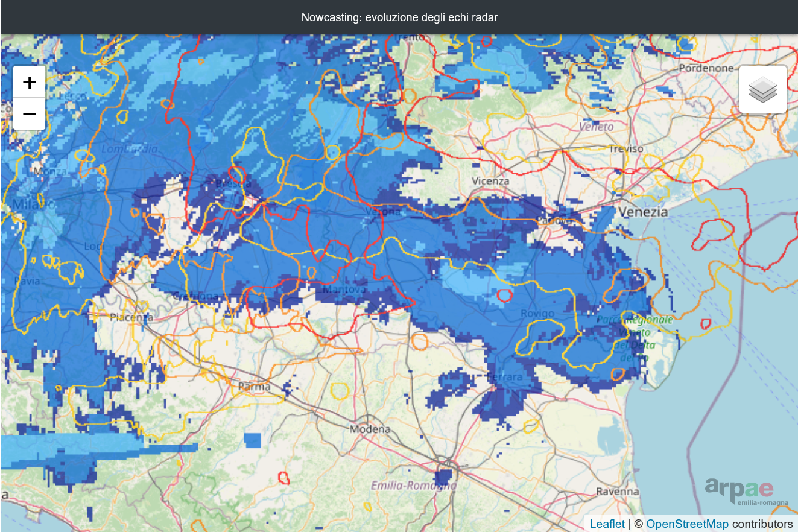Click the zoom in plus button
The width and height of the screenshot is (798, 532).
pyautogui.click(x=29, y=82)
